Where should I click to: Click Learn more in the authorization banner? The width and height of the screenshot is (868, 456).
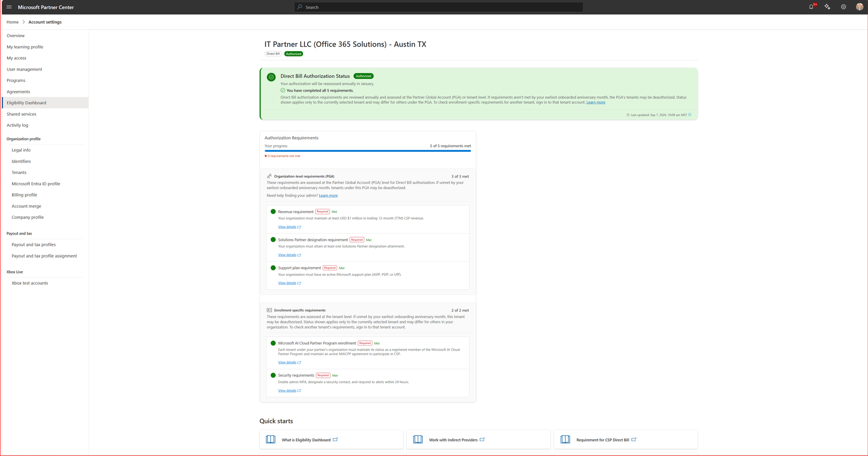(x=595, y=103)
